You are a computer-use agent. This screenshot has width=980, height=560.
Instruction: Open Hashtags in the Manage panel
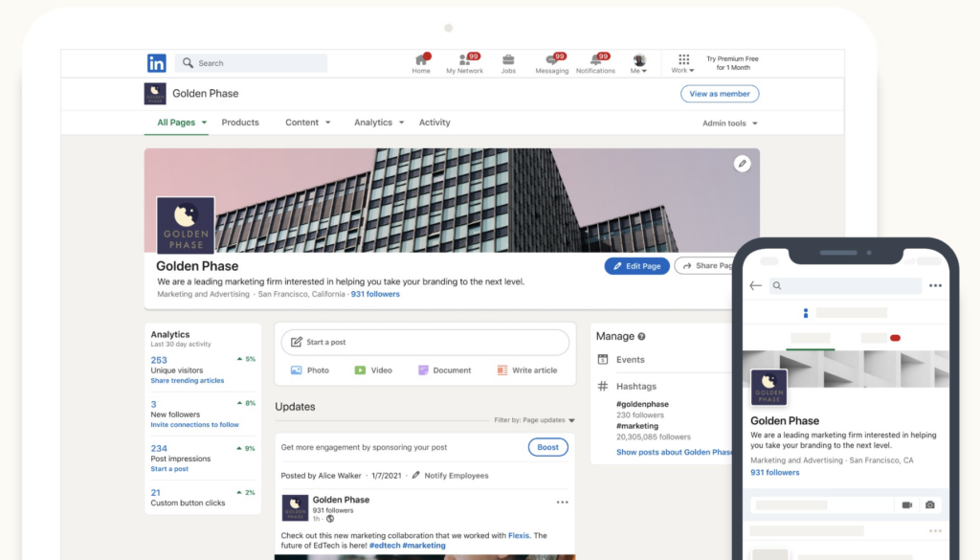click(635, 386)
